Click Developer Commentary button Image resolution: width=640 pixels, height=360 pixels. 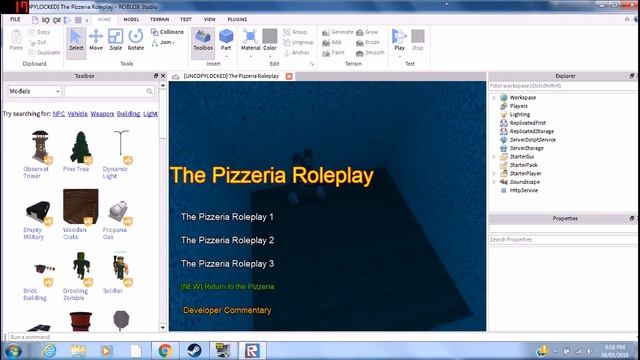point(227,310)
